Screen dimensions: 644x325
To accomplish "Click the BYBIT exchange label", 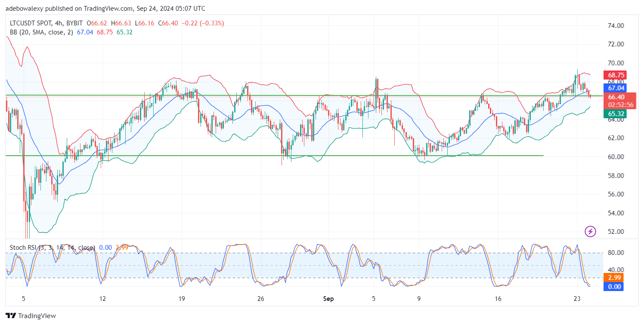I will [74, 23].
